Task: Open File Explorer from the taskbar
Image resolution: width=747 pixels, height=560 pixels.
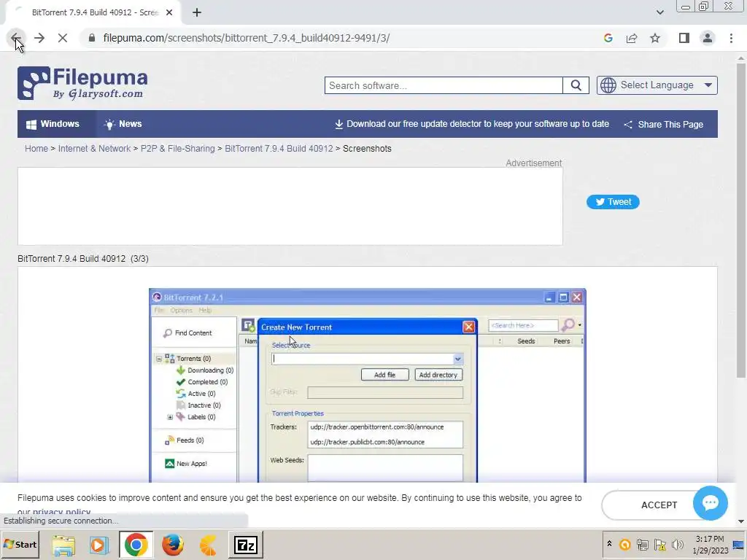Action: point(63,545)
